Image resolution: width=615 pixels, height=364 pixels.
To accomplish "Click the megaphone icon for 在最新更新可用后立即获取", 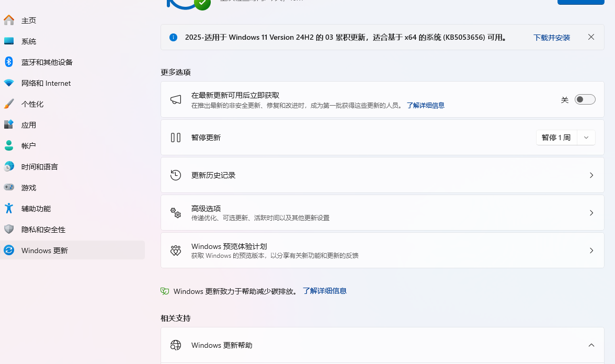I will tap(176, 99).
